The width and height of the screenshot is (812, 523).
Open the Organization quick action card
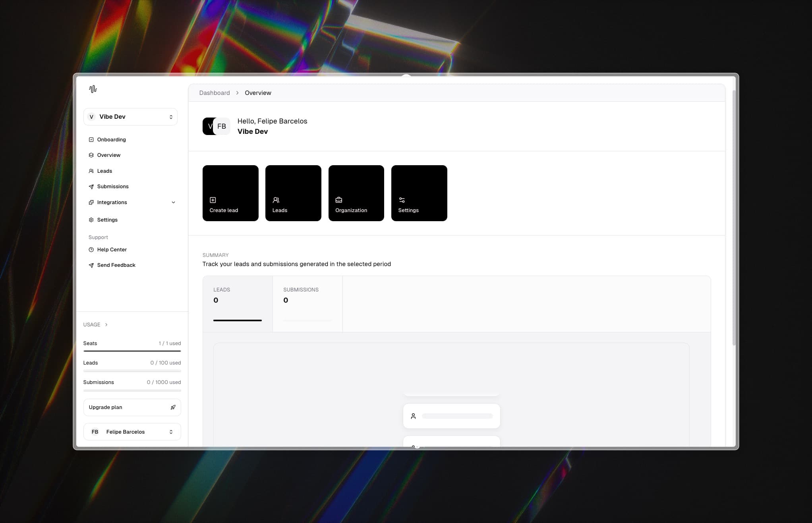tap(356, 193)
